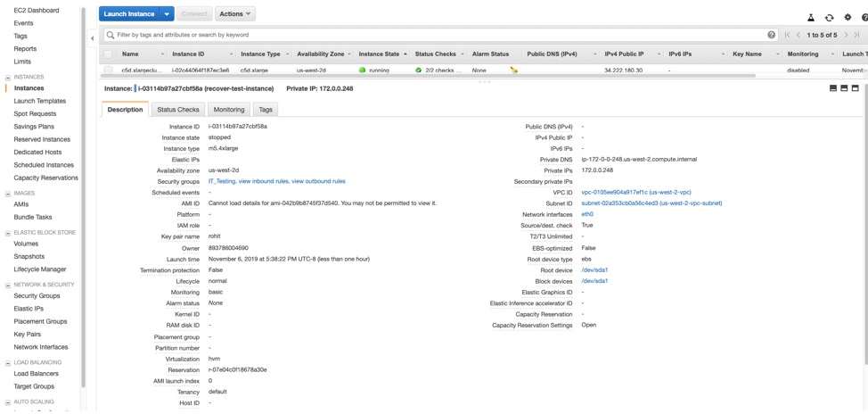
Task: Focus the filter by tags search field
Action: 437,35
